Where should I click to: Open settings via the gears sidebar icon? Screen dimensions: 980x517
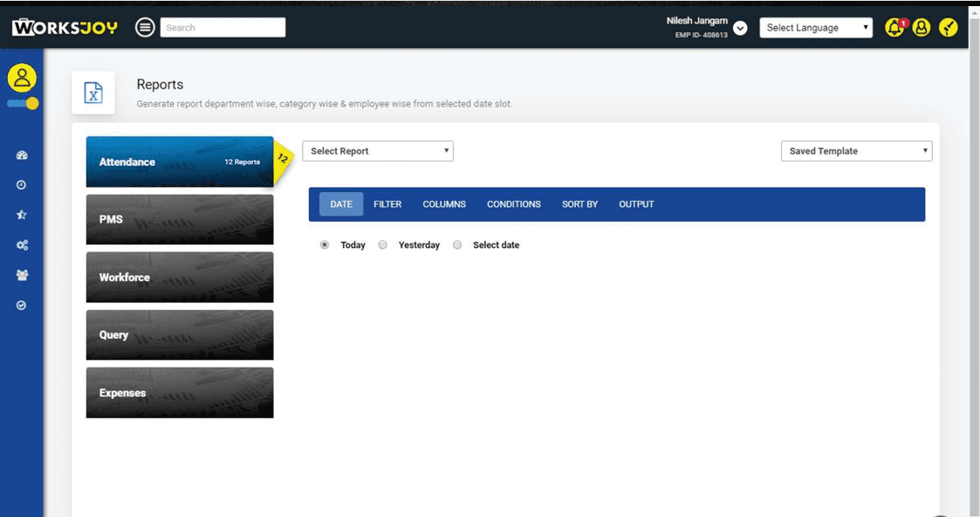22,245
